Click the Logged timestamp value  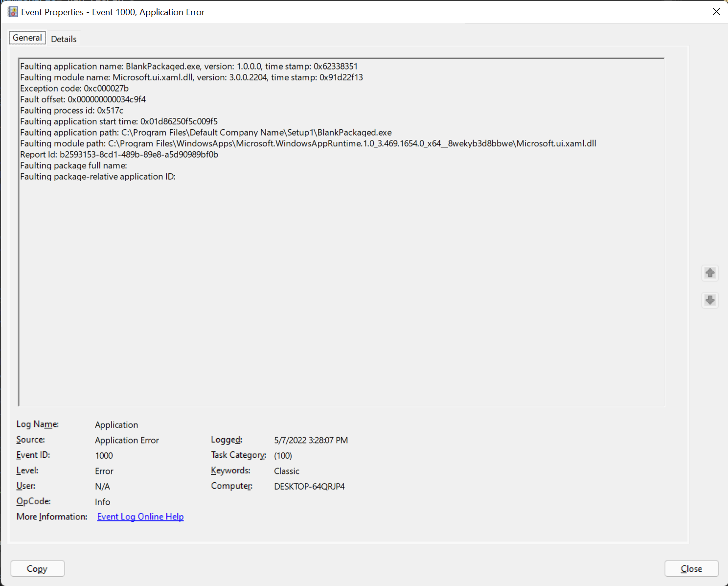(x=311, y=440)
